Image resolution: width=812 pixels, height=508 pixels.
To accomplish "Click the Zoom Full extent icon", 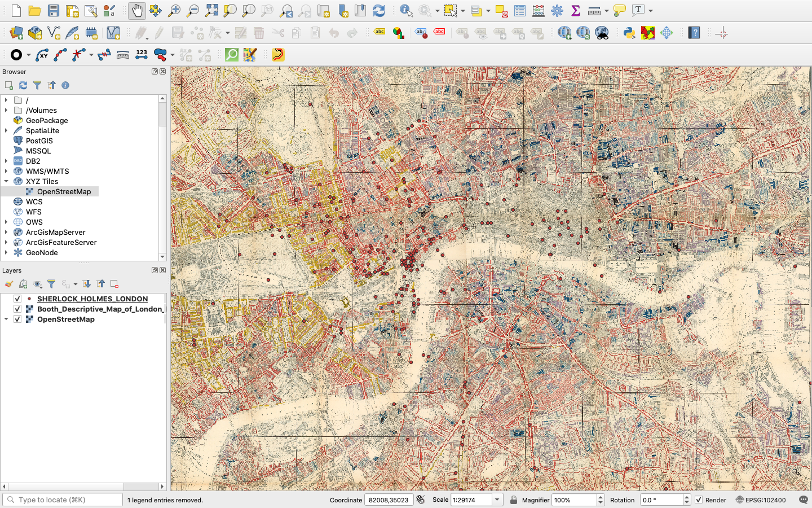I will coord(211,11).
